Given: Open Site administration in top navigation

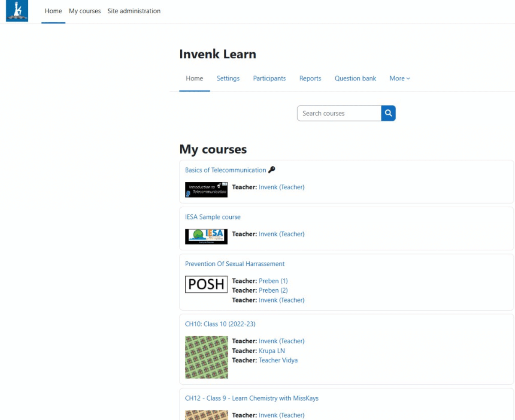Looking at the screenshot, I should 134,11.
